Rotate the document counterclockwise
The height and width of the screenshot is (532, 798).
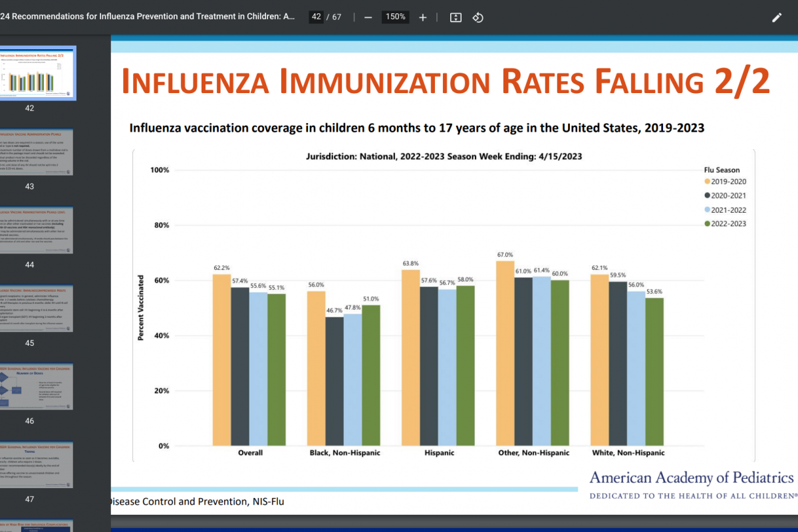click(477, 17)
